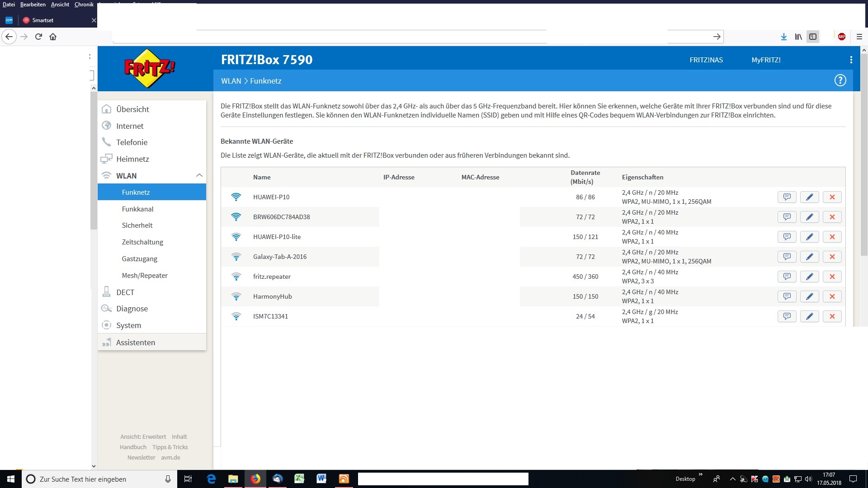Open comment icon for fritz.repeater row
The width and height of the screenshot is (868, 488).
click(787, 277)
